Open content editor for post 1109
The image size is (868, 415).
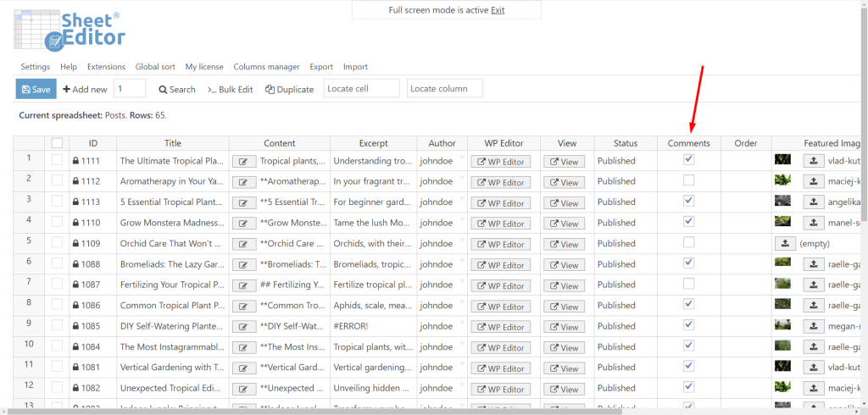(243, 244)
